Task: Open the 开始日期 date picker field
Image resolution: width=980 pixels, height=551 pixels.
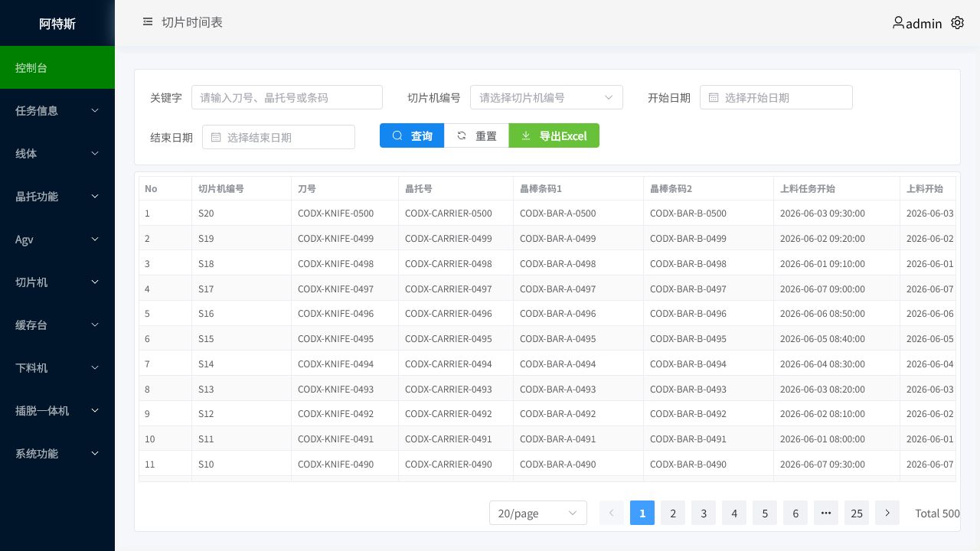Action: click(776, 97)
